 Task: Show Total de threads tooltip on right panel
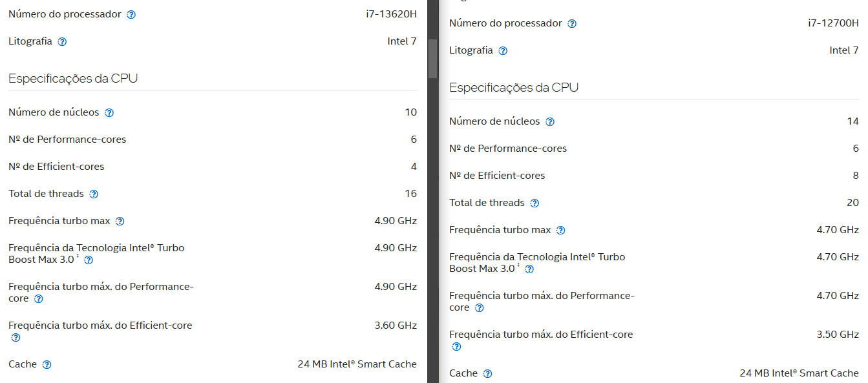tap(535, 203)
